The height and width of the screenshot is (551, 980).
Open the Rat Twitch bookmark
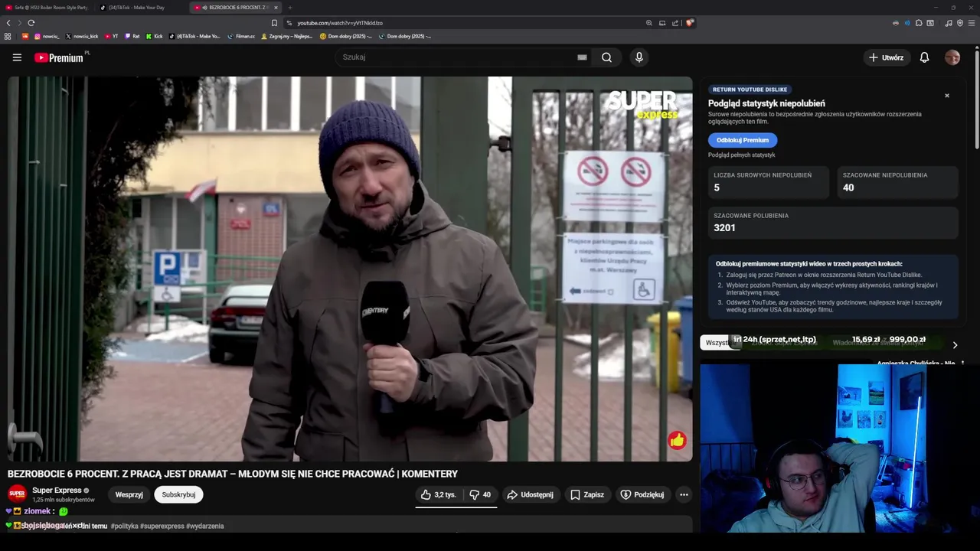click(x=132, y=36)
